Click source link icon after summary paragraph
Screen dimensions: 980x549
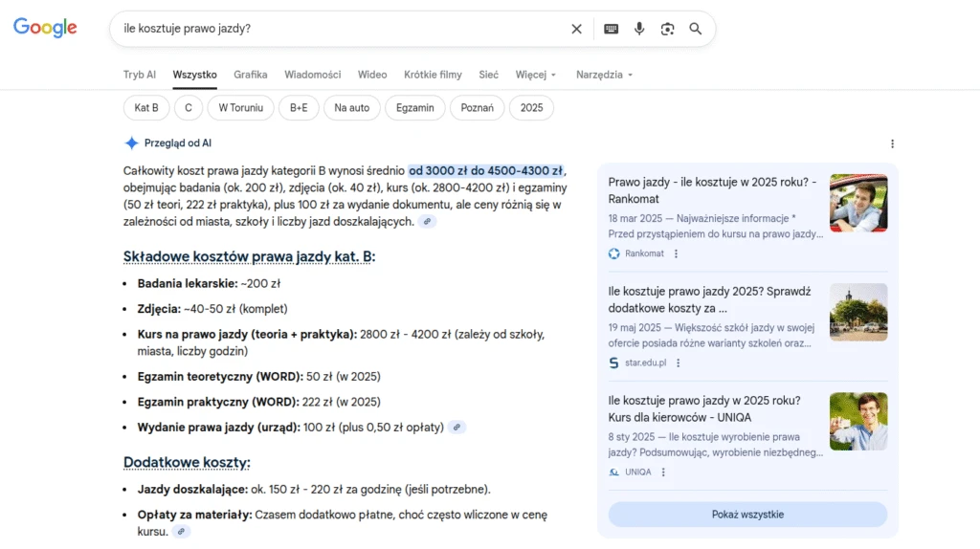[x=428, y=222]
